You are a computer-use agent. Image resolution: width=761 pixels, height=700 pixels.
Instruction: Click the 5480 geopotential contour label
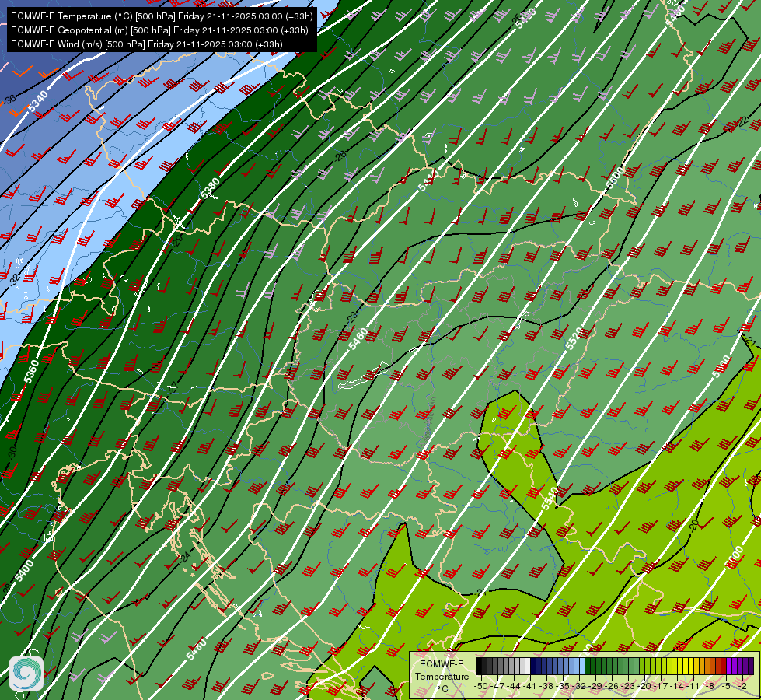click(197, 649)
